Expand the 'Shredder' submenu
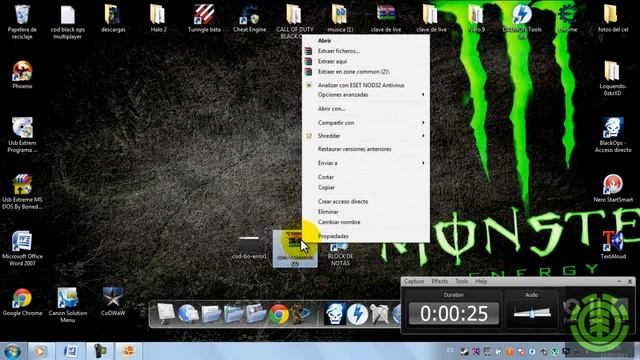Viewport: 640px width, 360px height. [x=365, y=136]
